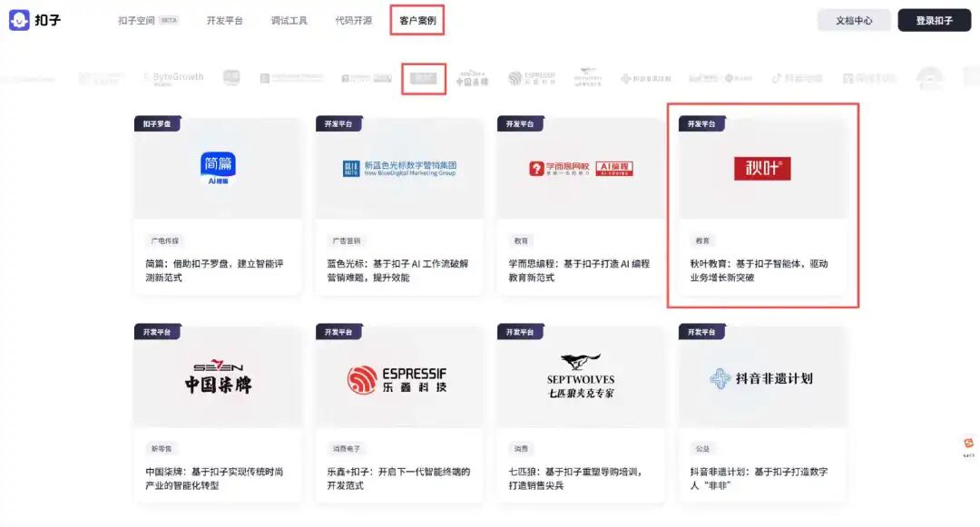Open the 扣子空间 BETA nav item

(148, 20)
